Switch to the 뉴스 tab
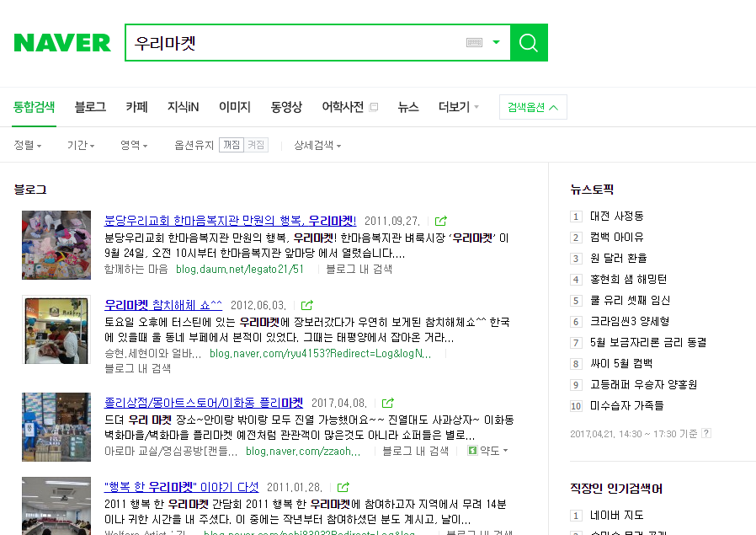 [408, 107]
